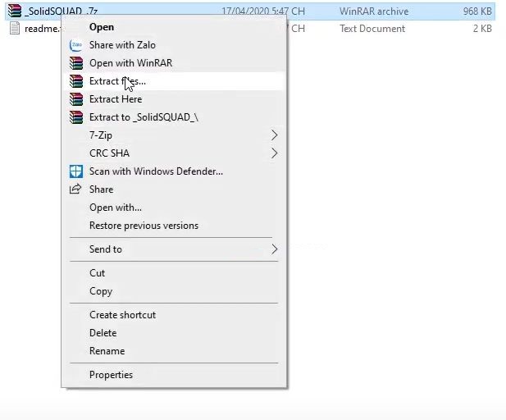Choose Delete from the menu
This screenshot has height=420, width=506.
[173, 333]
